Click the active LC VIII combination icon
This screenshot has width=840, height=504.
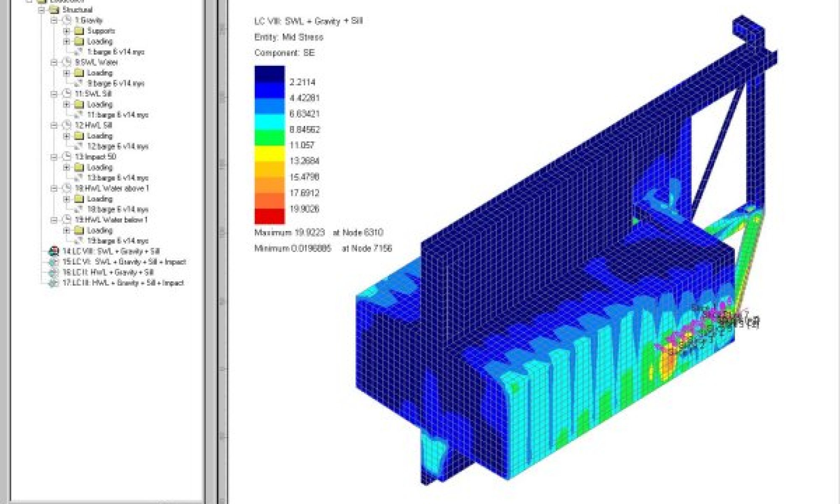coord(53,251)
